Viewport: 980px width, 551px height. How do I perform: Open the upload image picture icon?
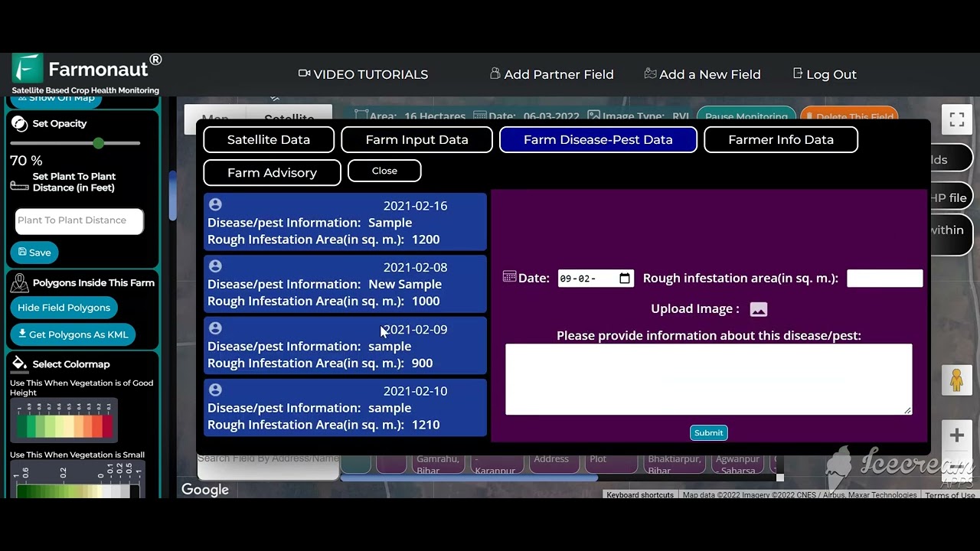[759, 309]
